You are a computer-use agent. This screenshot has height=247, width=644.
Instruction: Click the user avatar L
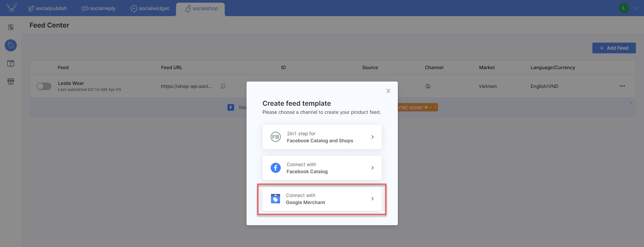tap(624, 8)
